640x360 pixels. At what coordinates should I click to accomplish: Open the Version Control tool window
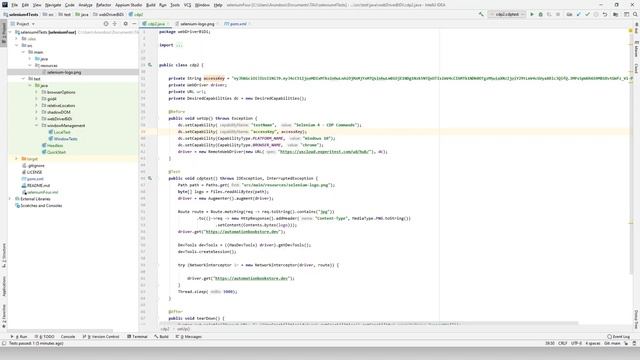click(101, 337)
